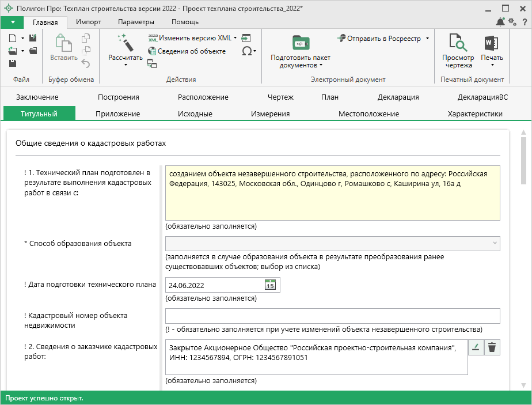The height and width of the screenshot is (405, 532).
Task: Click the Кадастровый номер input field
Action: (x=332, y=316)
